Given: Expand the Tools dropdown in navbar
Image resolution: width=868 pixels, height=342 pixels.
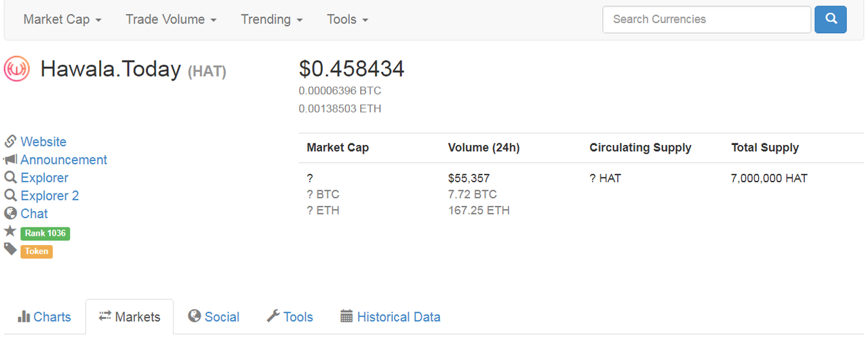Looking at the screenshot, I should pyautogui.click(x=347, y=20).
